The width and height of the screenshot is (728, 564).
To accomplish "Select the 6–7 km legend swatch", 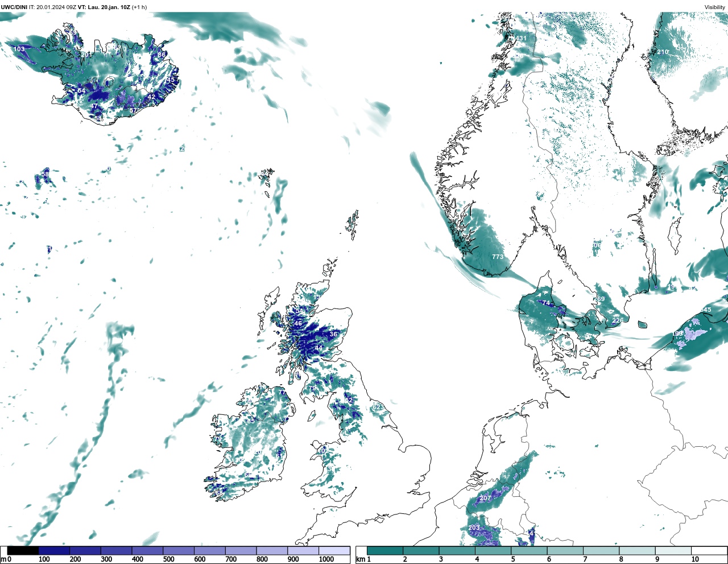I will coord(565,550).
